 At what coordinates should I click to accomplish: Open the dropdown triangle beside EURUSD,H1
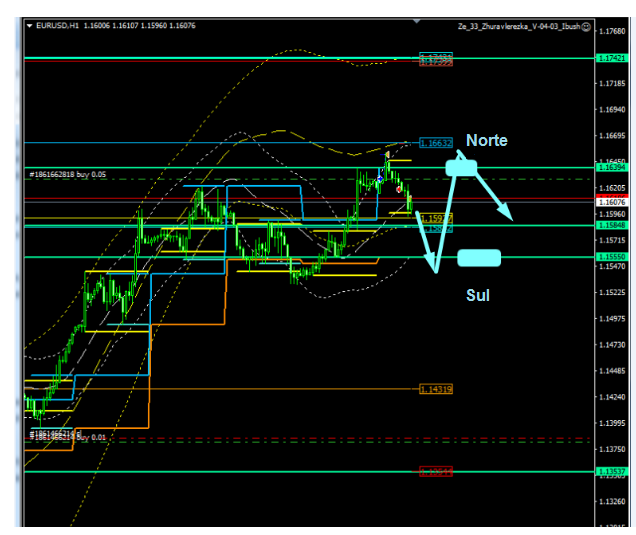[29, 26]
